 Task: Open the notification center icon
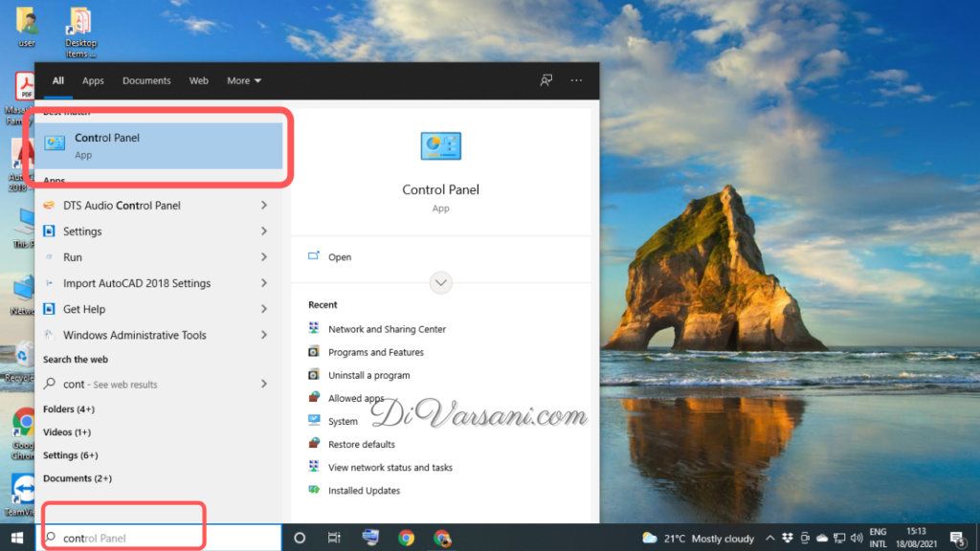click(x=956, y=538)
